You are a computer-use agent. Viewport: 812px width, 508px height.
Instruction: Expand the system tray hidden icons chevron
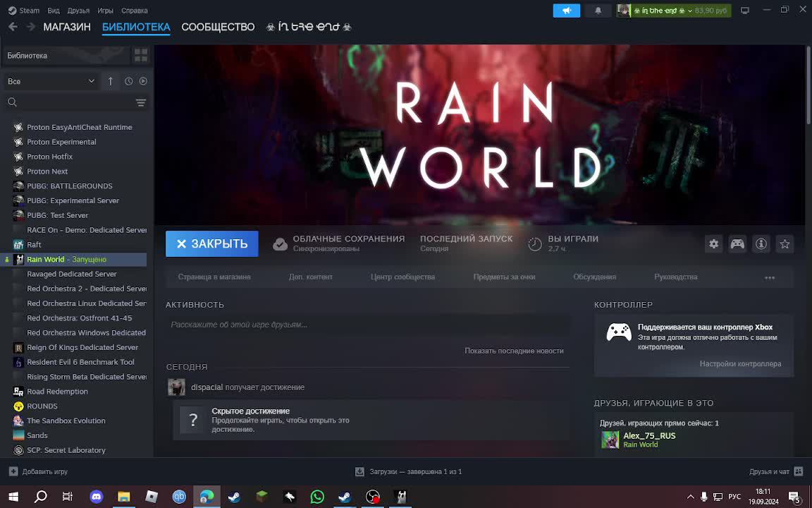coord(690,497)
